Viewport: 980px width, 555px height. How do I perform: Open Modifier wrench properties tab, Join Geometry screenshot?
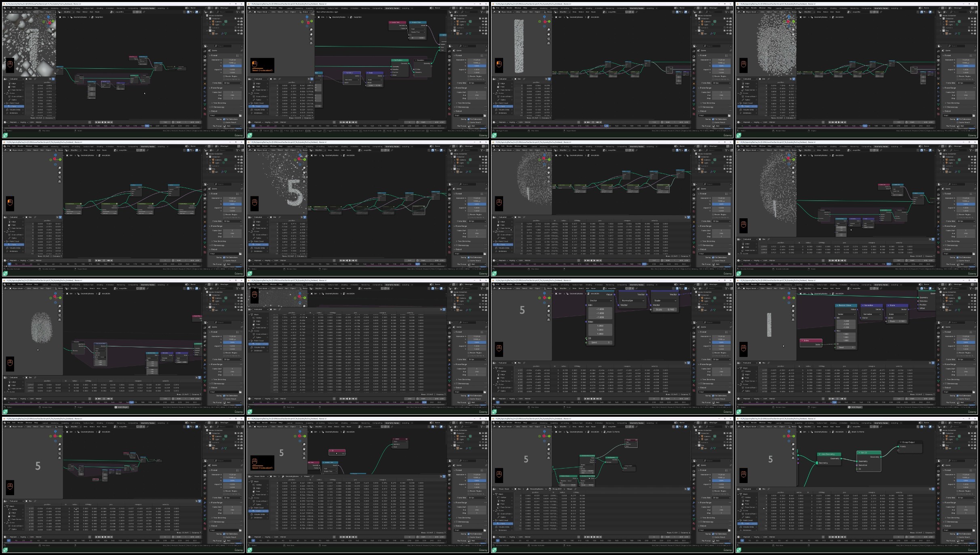coord(938,502)
